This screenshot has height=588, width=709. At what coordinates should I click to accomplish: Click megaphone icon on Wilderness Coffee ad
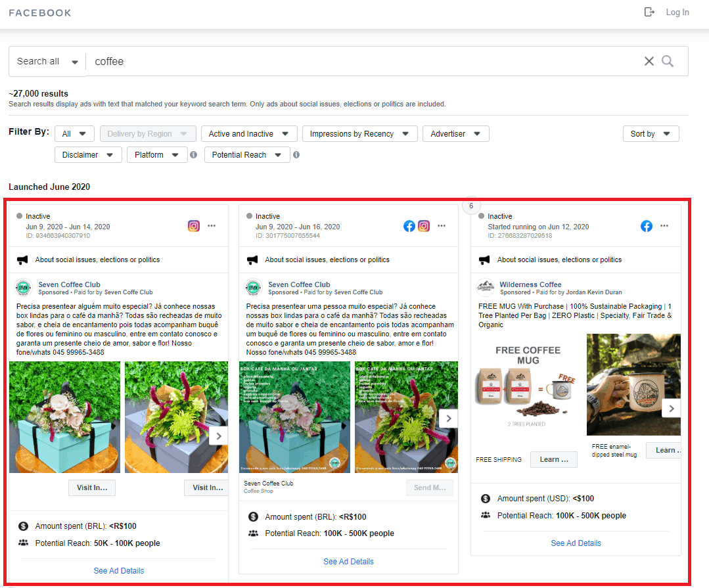[484, 260]
